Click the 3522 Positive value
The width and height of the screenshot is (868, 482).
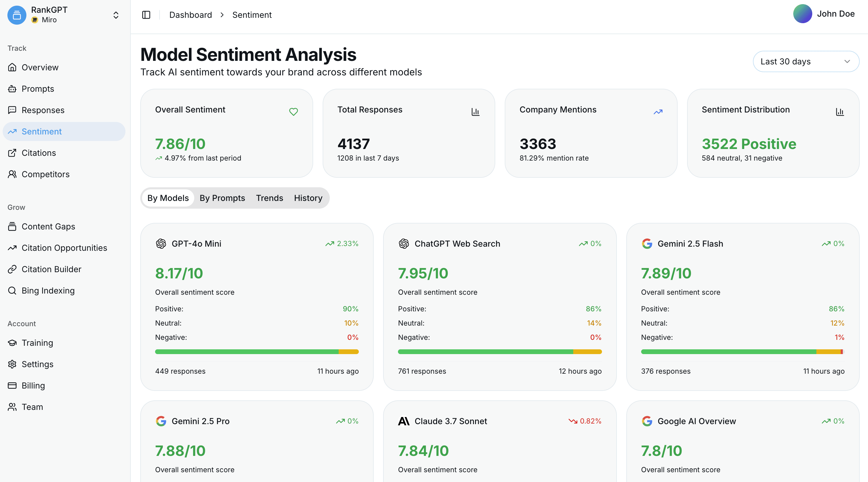pos(749,144)
